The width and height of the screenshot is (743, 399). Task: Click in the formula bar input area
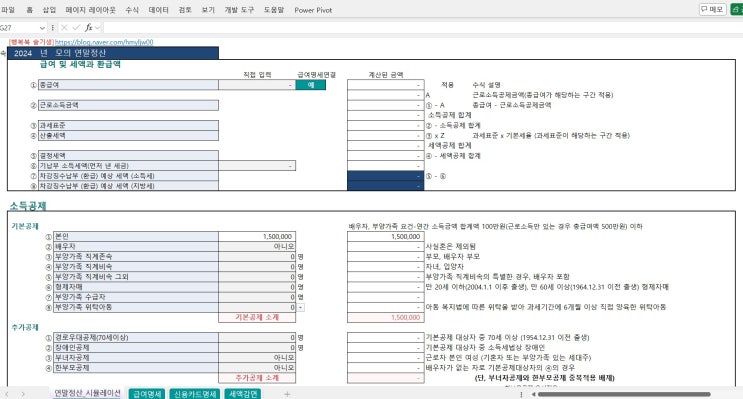422,28
